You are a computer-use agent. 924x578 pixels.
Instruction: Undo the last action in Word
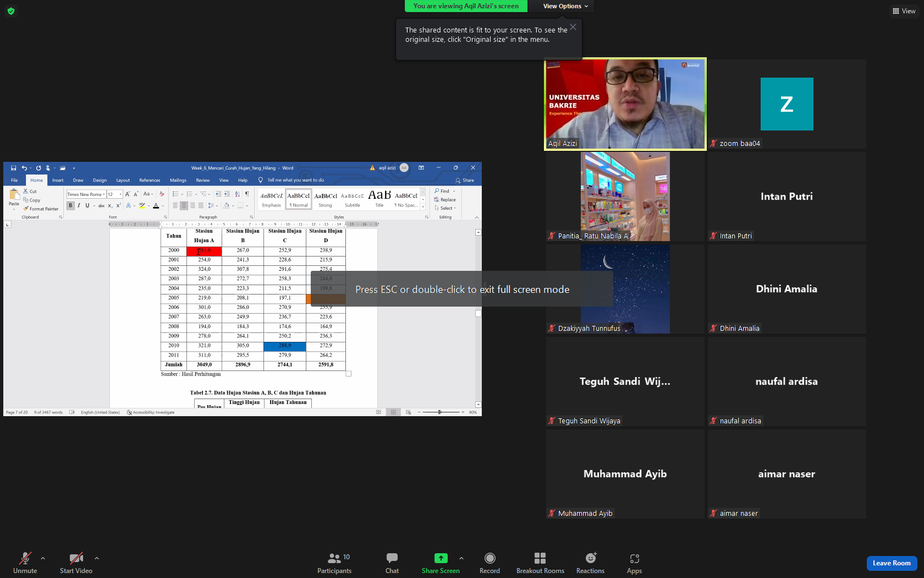point(24,168)
